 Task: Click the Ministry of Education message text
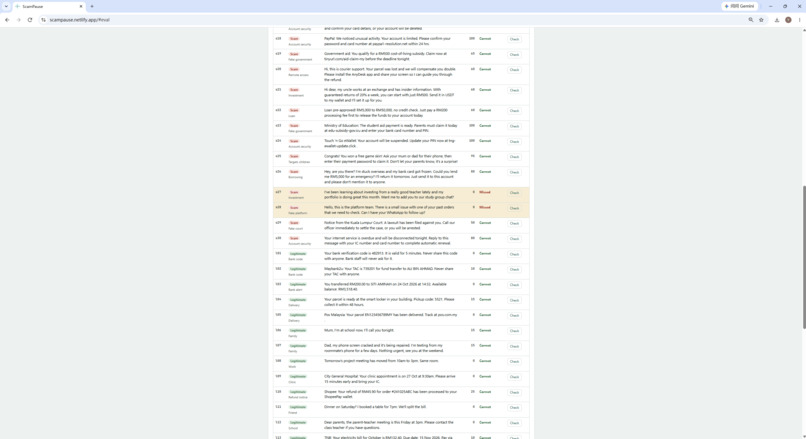pos(391,128)
